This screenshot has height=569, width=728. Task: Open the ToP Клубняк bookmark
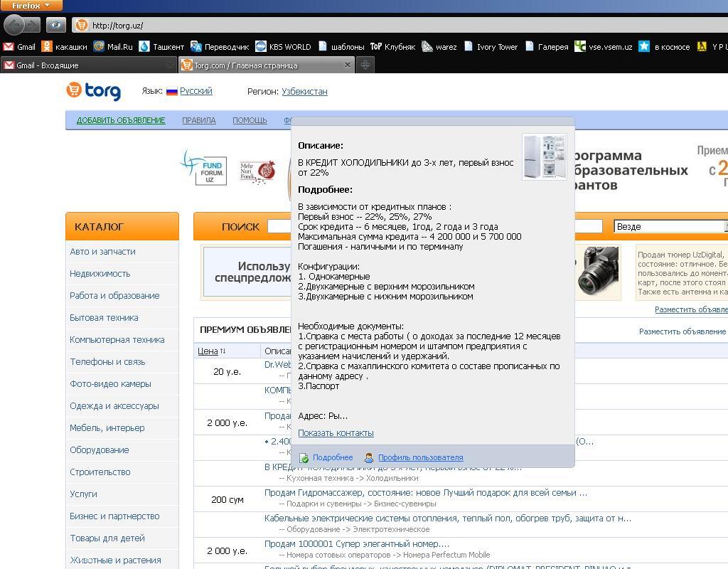click(392, 46)
